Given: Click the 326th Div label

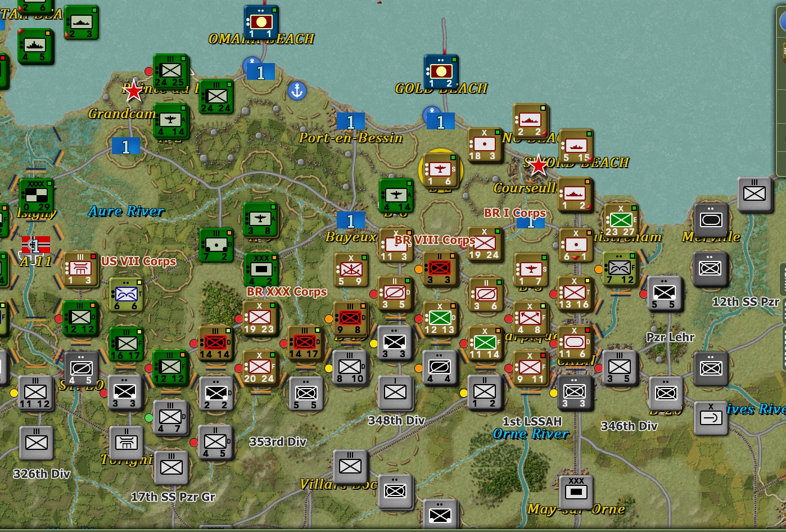Looking at the screenshot, I should [x=42, y=474].
